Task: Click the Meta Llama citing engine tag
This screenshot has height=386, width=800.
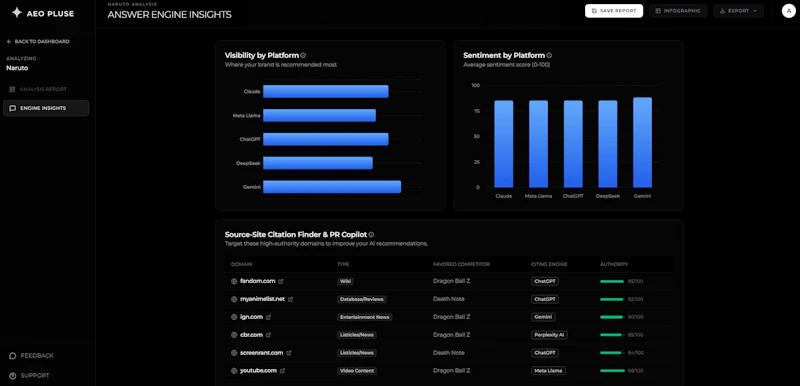Action: (548, 371)
